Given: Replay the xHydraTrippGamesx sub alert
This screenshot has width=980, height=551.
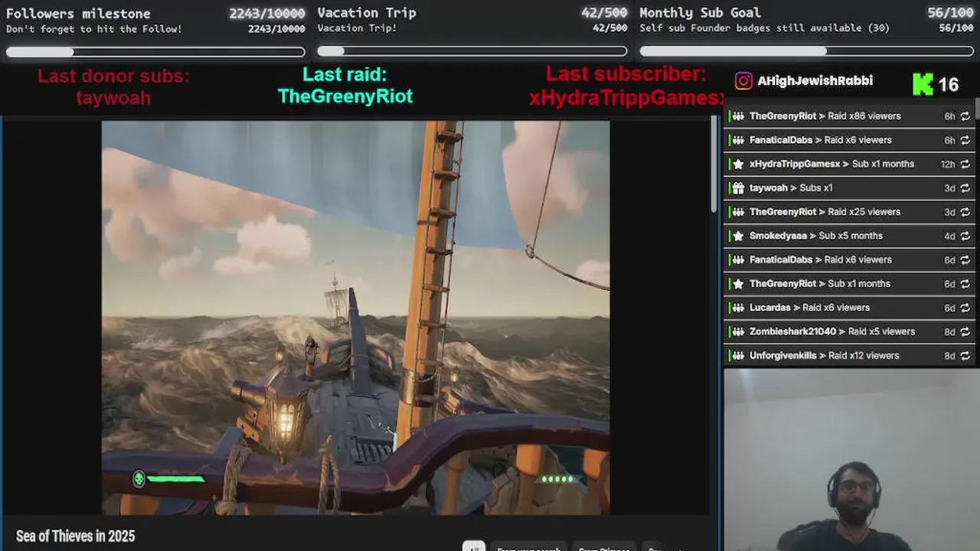Looking at the screenshot, I should (x=965, y=164).
